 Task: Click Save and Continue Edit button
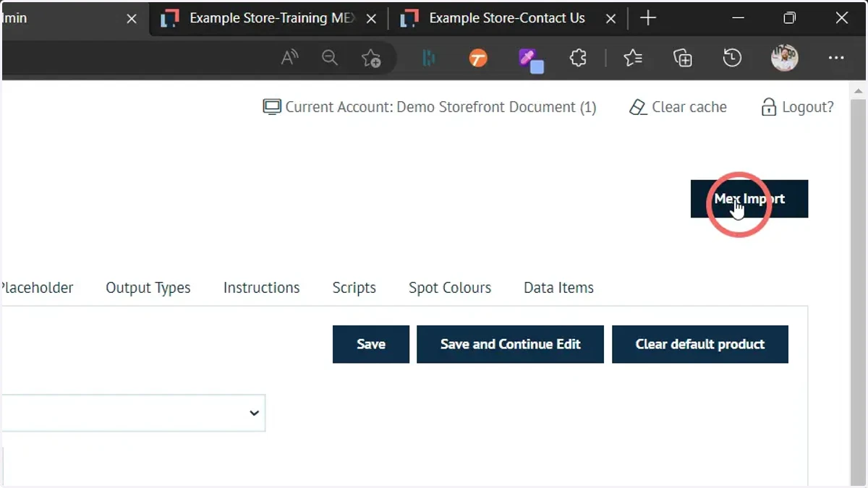pos(510,344)
